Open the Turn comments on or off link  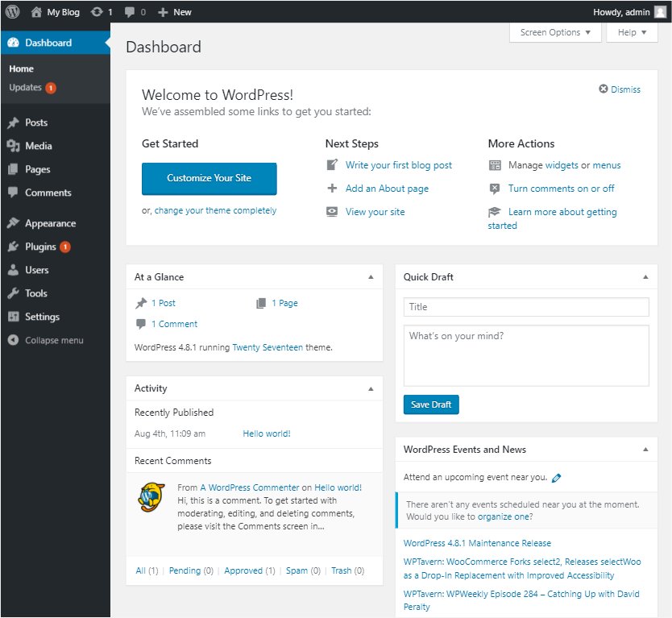[x=561, y=189]
